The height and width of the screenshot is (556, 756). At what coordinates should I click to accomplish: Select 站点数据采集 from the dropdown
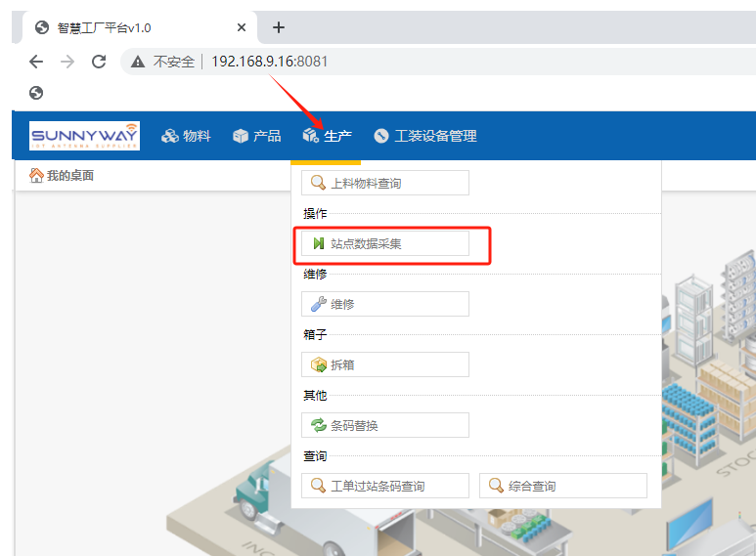click(384, 243)
